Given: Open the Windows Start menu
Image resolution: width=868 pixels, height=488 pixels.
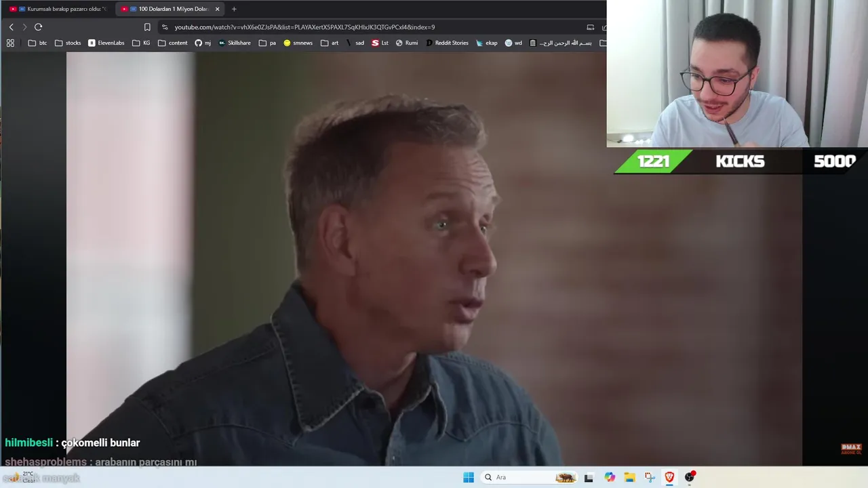Looking at the screenshot, I should (469, 477).
